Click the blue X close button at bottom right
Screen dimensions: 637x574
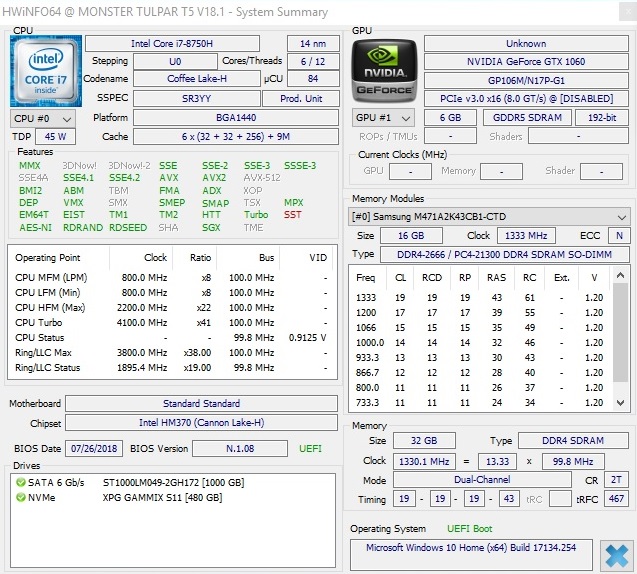616,555
